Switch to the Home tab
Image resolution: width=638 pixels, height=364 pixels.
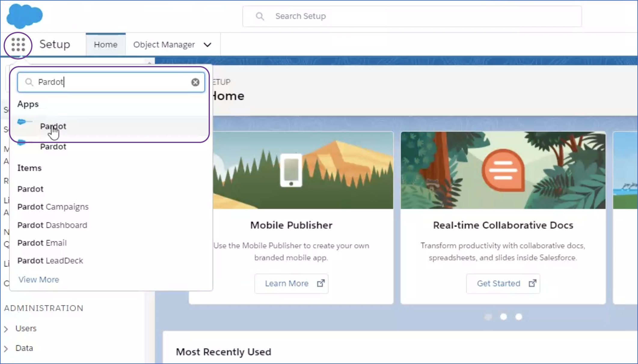pos(106,44)
